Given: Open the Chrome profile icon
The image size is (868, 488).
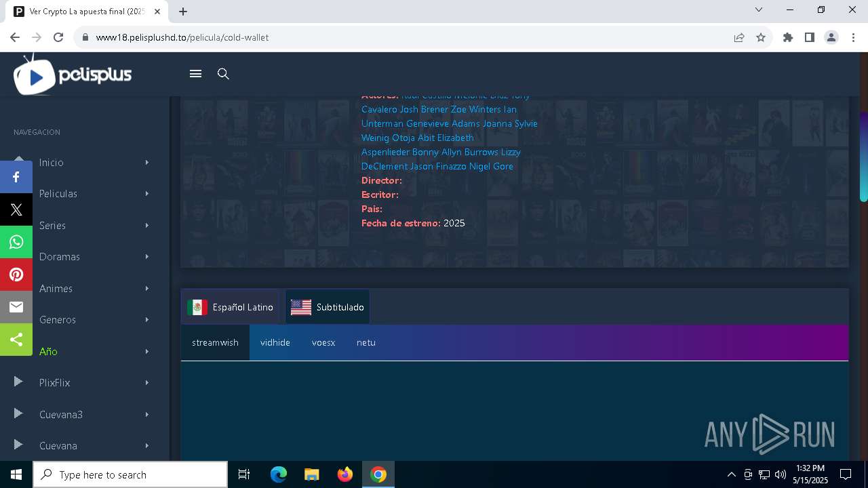Looking at the screenshot, I should 831,37.
